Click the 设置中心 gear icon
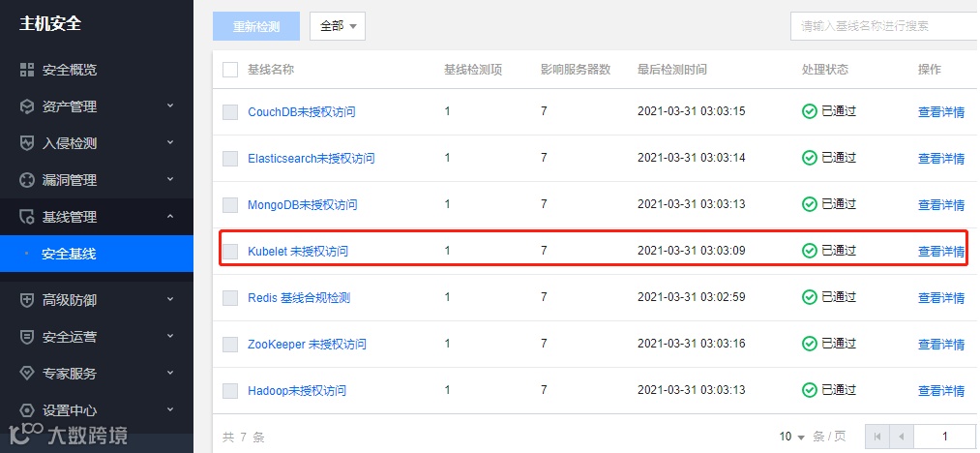Screen dimensions: 980x453 (27, 410)
